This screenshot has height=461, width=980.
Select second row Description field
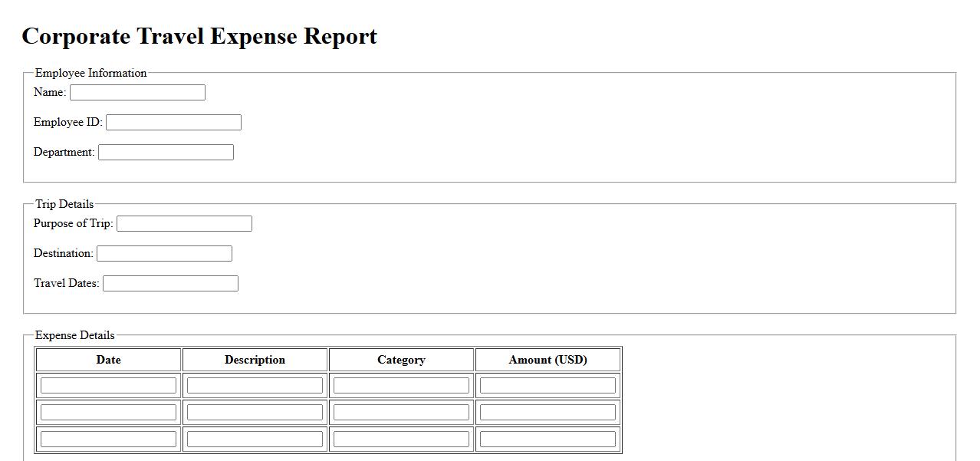(x=255, y=412)
